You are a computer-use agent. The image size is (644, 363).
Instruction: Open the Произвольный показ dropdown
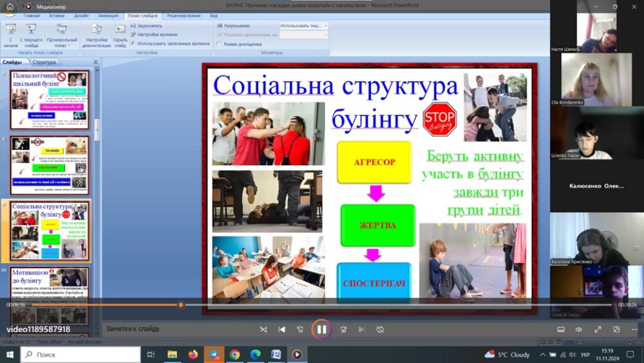[62, 35]
